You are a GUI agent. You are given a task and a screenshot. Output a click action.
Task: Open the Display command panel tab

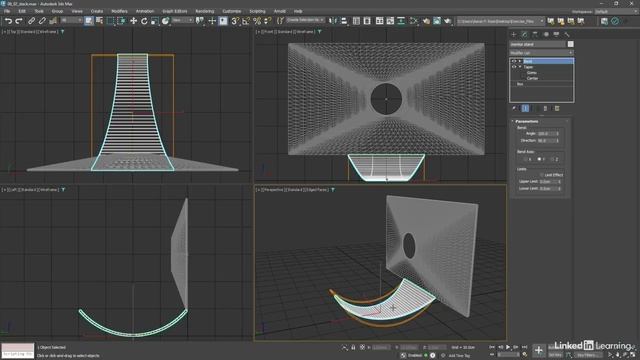pos(556,34)
